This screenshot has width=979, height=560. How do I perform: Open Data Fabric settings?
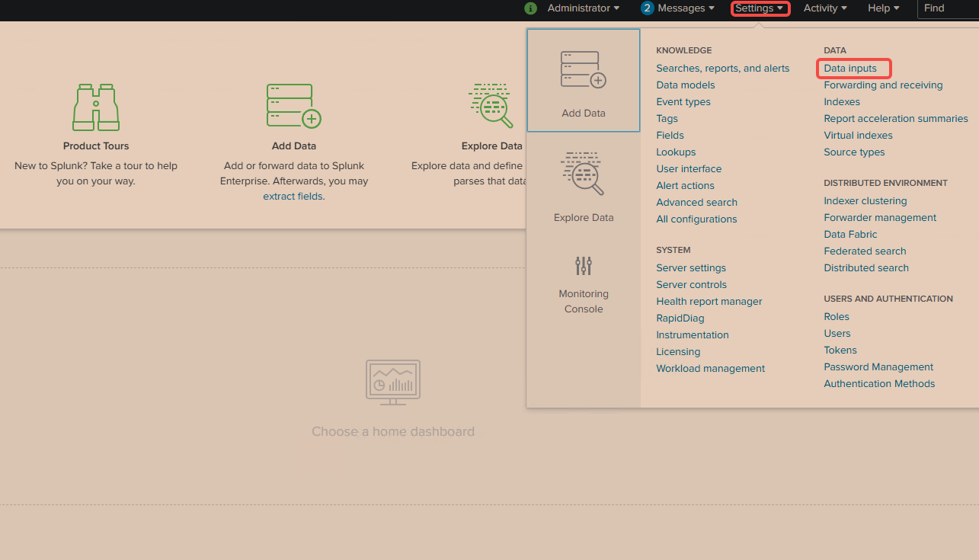850,235
